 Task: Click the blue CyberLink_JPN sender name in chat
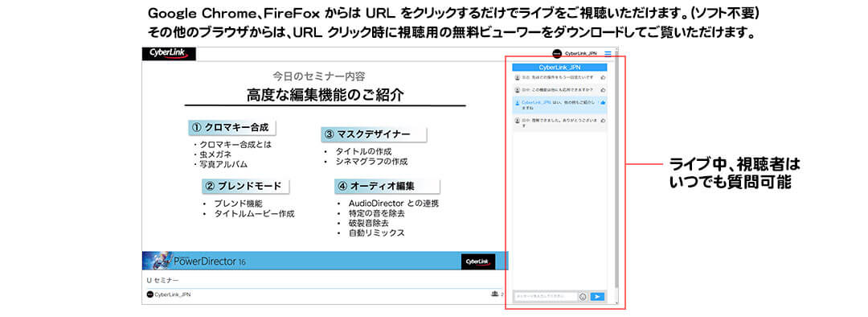pos(536,102)
